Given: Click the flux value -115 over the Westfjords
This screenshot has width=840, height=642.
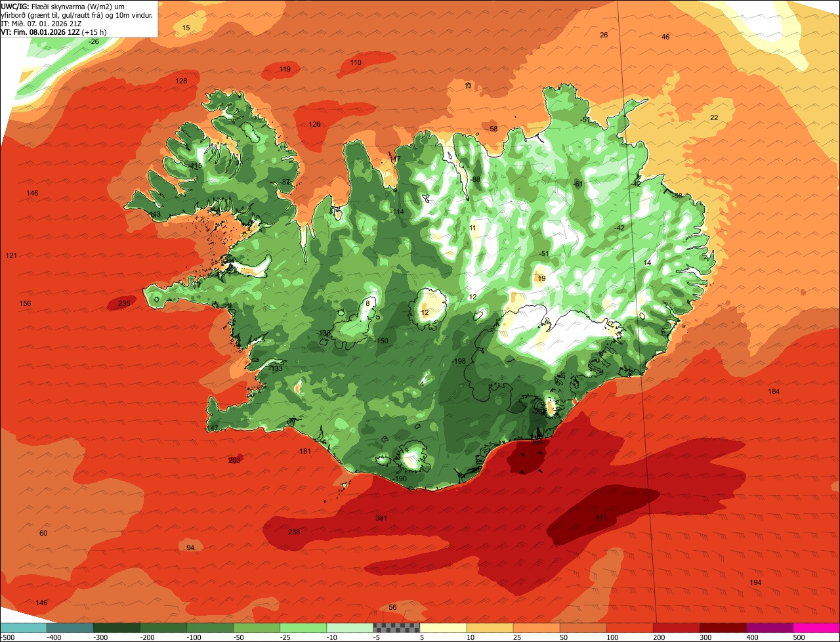Looking at the screenshot, I should click(x=195, y=165).
